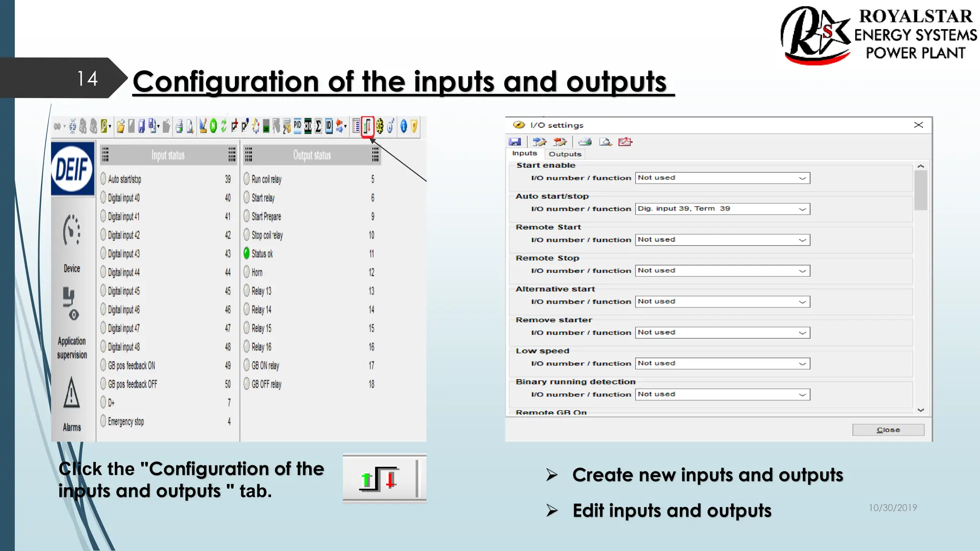Screen dimensions: 980x551
Task: Open the Alarms sidebar icon
Action: pos(72,393)
